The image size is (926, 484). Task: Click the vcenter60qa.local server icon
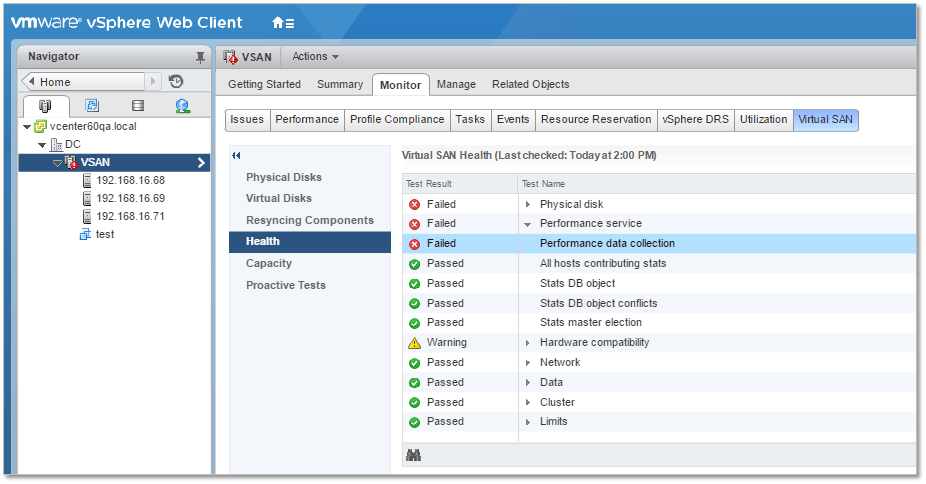40,126
